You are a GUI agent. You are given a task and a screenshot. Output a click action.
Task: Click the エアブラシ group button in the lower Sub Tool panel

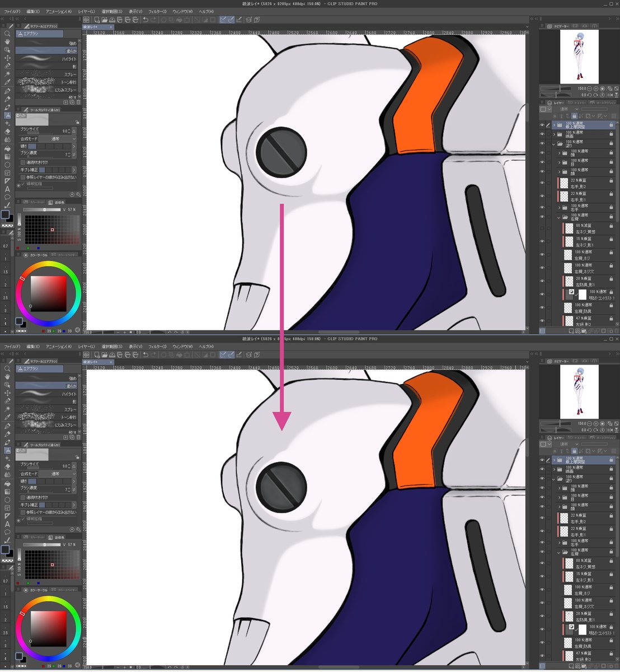tap(39, 368)
